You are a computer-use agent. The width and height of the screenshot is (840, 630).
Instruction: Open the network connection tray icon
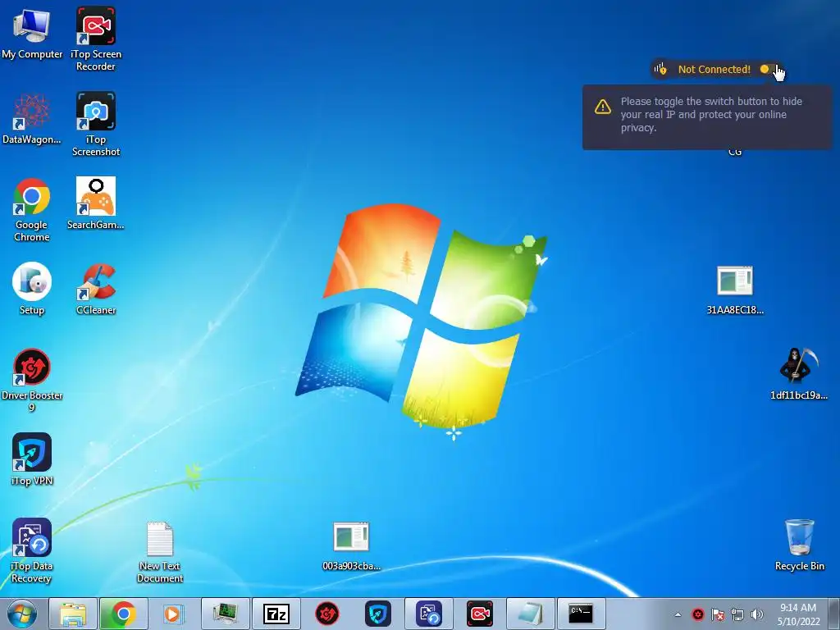(737, 614)
